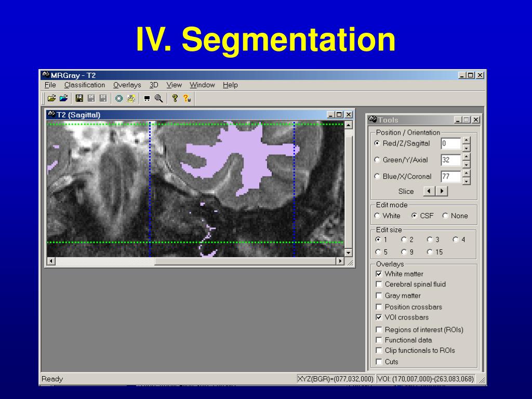Click the image horizontal scrollbar left arrow

pyautogui.click(x=51, y=261)
